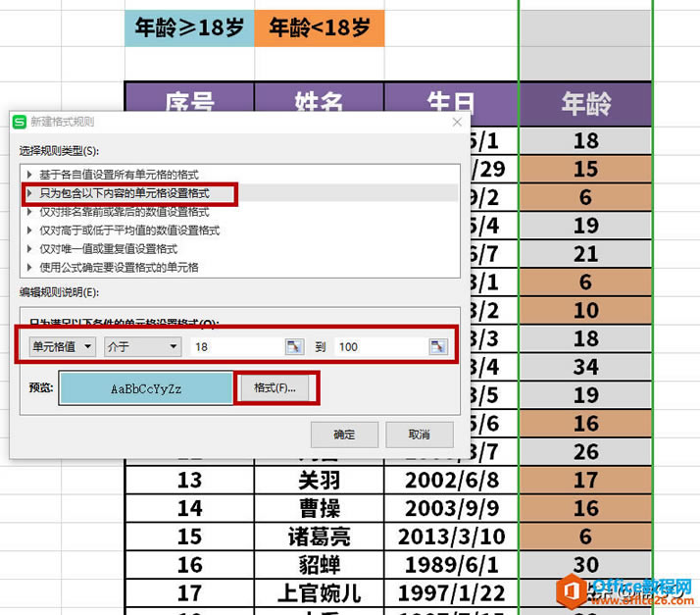Click the range picker icon beside value 18
700x615 pixels.
(x=294, y=346)
